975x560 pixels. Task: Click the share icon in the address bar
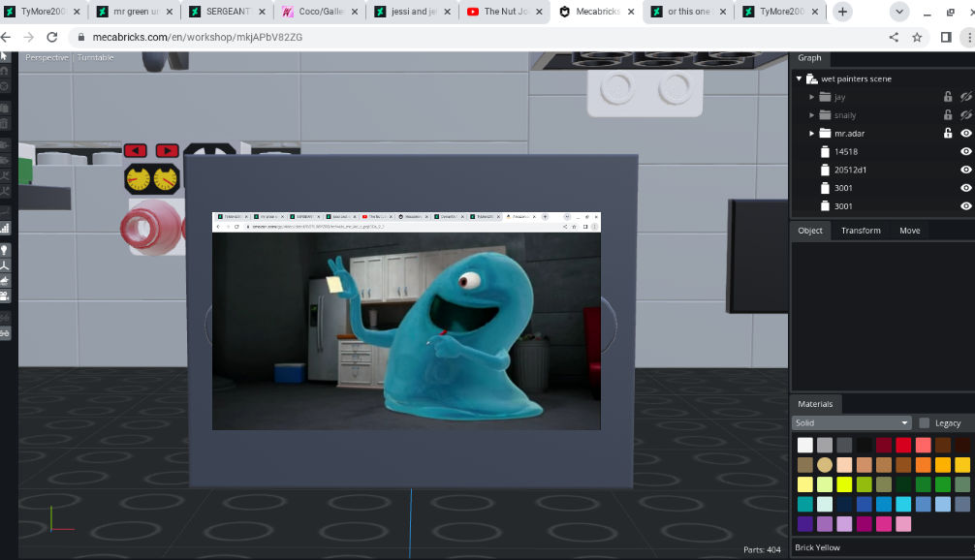[894, 37]
